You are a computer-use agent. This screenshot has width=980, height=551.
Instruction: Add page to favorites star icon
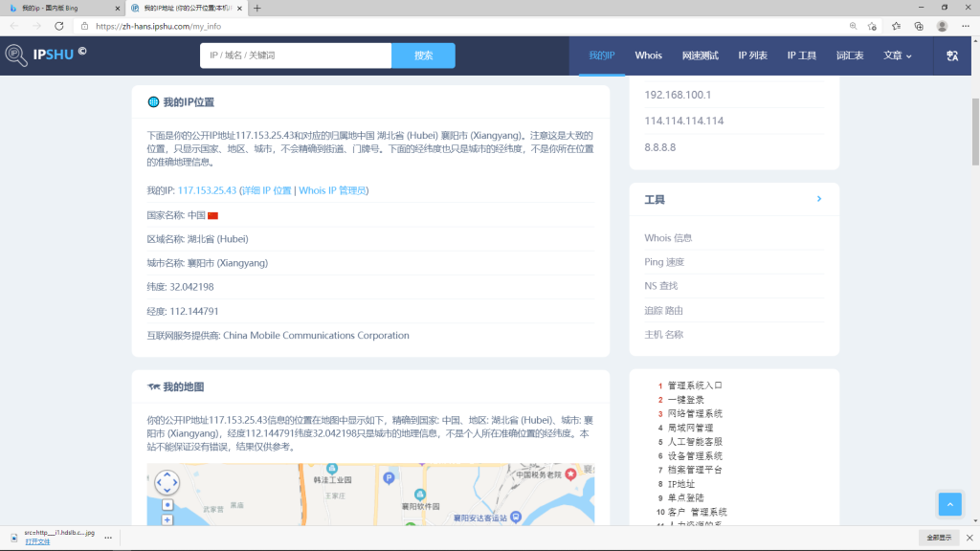(x=872, y=26)
